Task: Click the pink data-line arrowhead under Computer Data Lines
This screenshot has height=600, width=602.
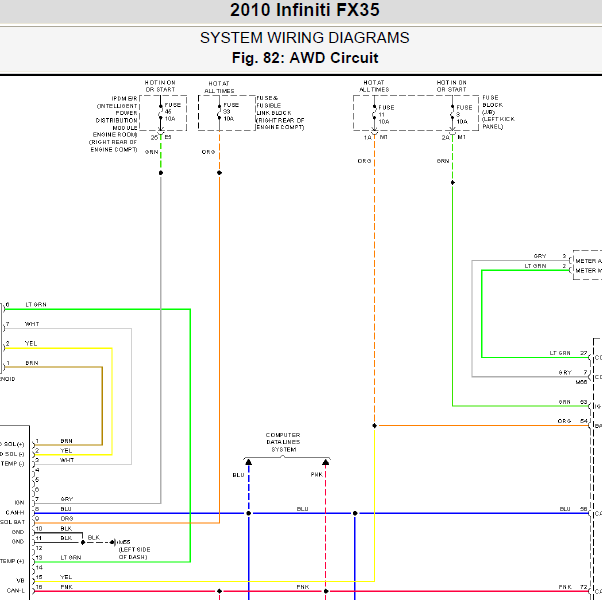Action: pos(326,462)
